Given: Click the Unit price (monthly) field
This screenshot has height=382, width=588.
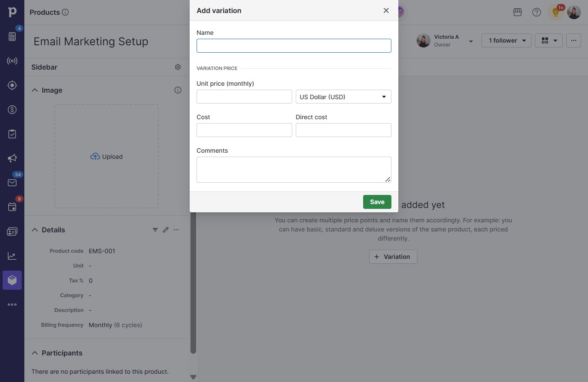Looking at the screenshot, I should click(244, 97).
